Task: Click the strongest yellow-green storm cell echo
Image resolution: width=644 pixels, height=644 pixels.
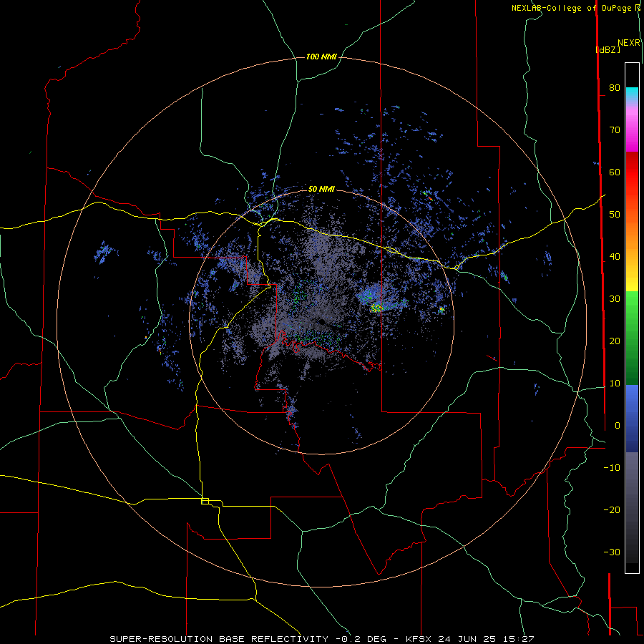Action: point(376,307)
